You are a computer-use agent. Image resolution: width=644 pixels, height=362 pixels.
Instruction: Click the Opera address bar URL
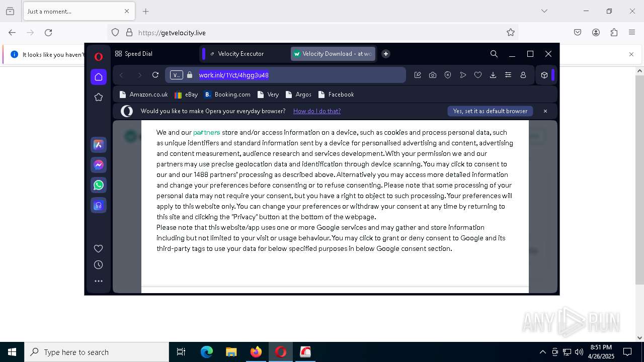(x=234, y=75)
